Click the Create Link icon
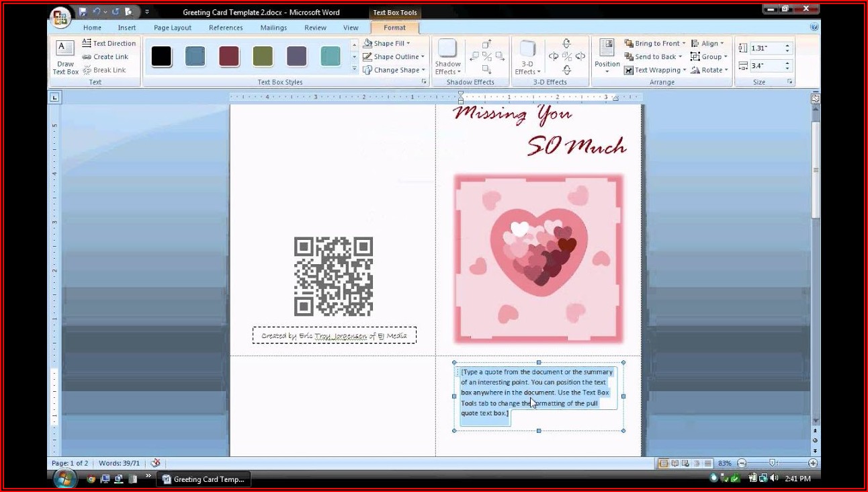The width and height of the screenshot is (868, 492). pyautogui.click(x=87, y=56)
